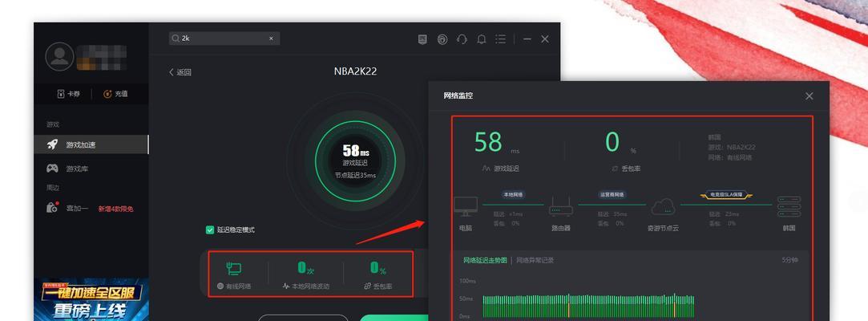Image resolution: width=868 pixels, height=321 pixels.
Task: Open the 游戏库 gamepad icon
Action: [x=53, y=168]
